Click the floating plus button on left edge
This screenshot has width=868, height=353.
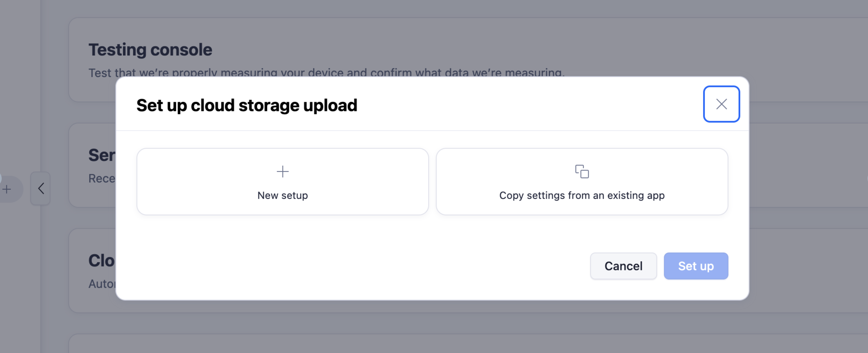pos(6,189)
